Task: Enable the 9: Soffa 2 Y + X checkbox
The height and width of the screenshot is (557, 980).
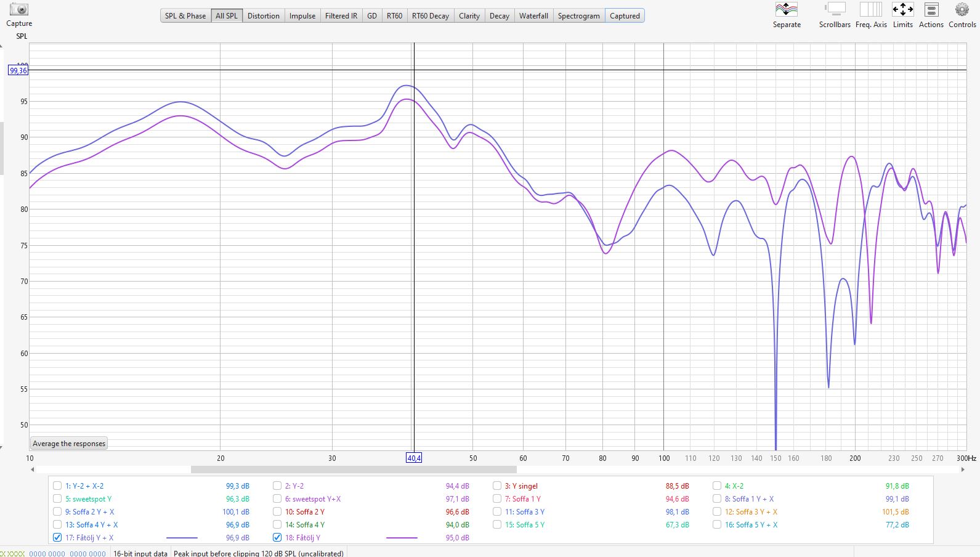Action: tap(57, 511)
